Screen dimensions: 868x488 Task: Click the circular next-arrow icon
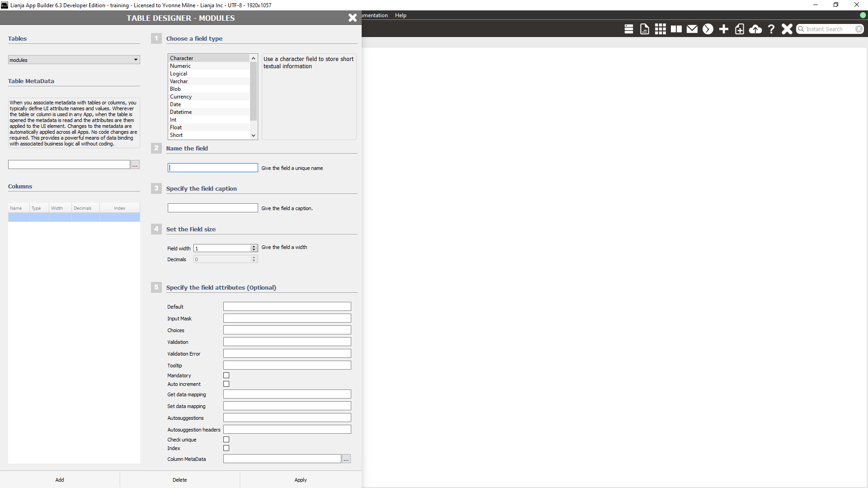708,29
